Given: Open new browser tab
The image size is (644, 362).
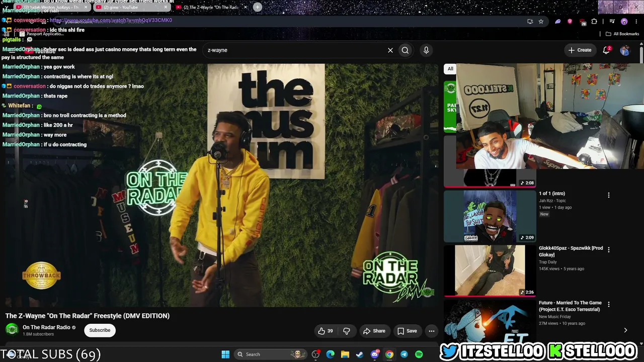Looking at the screenshot, I should click(258, 7).
